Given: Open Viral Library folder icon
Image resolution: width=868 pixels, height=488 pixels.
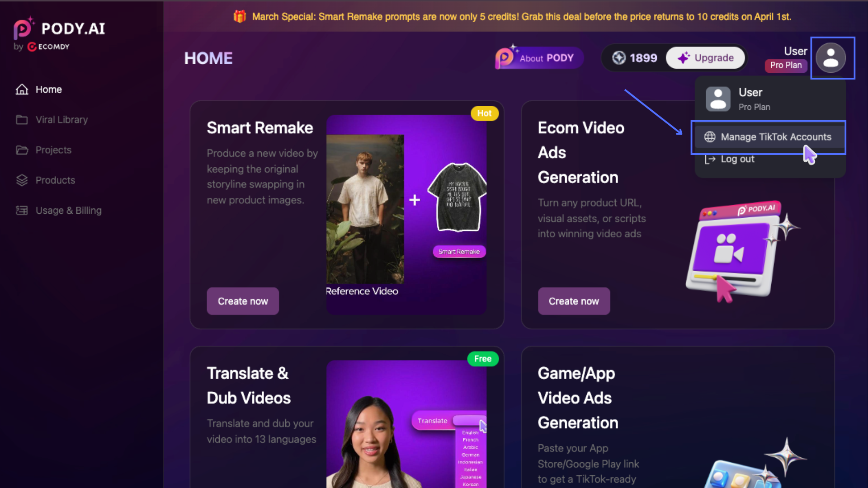Looking at the screenshot, I should point(22,120).
